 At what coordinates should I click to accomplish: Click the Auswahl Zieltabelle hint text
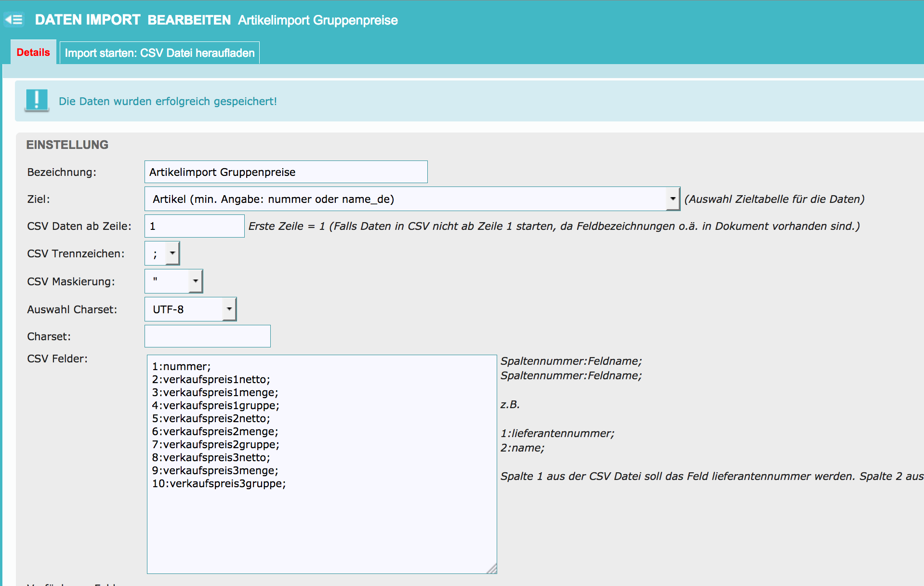coord(774,199)
